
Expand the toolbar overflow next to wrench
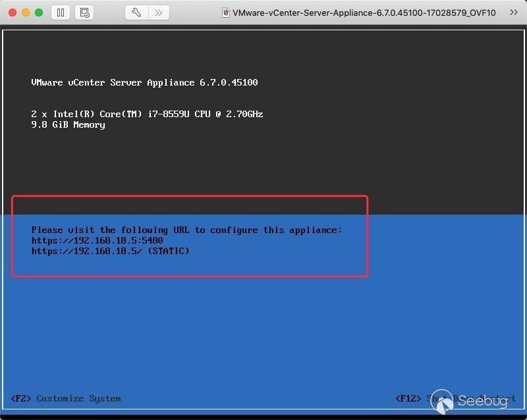point(159,13)
